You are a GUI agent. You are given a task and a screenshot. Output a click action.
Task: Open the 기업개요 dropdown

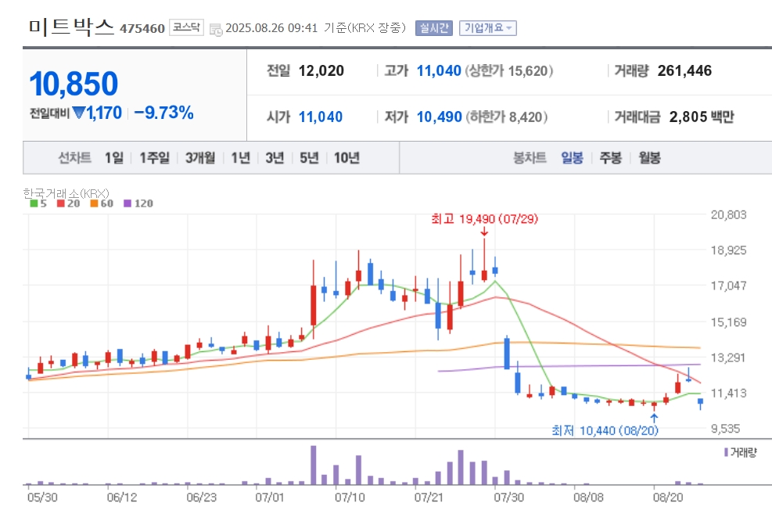(x=488, y=28)
